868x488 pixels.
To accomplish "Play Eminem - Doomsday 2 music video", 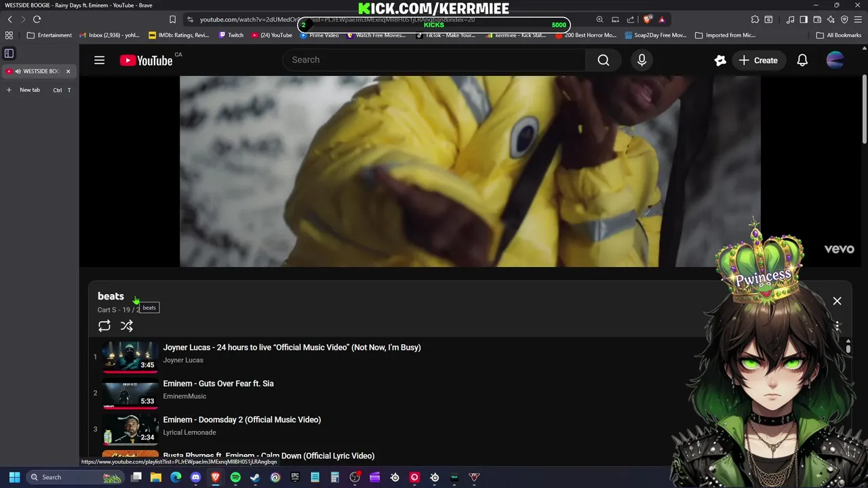I will click(242, 420).
